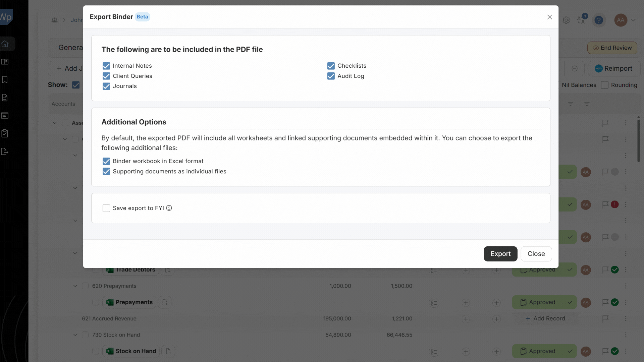644x362 pixels.
Task: Click the export arrow icon in the sidebar
Action: (5, 152)
